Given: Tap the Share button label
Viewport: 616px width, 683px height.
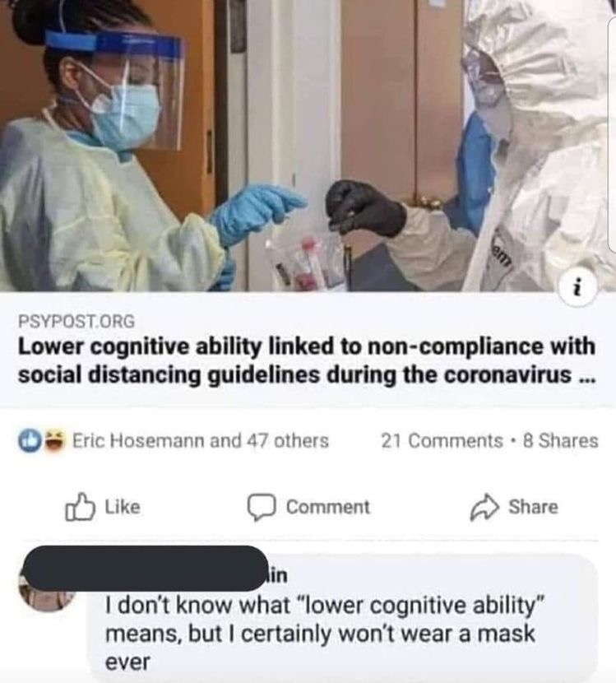Looking at the screenshot, I should [x=533, y=507].
